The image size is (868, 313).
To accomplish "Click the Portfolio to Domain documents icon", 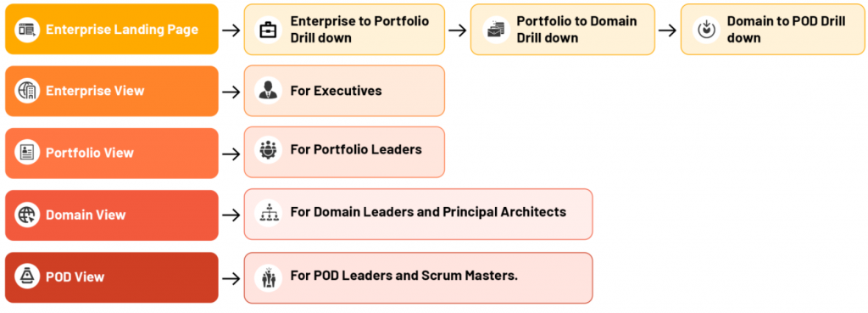I will [495, 30].
